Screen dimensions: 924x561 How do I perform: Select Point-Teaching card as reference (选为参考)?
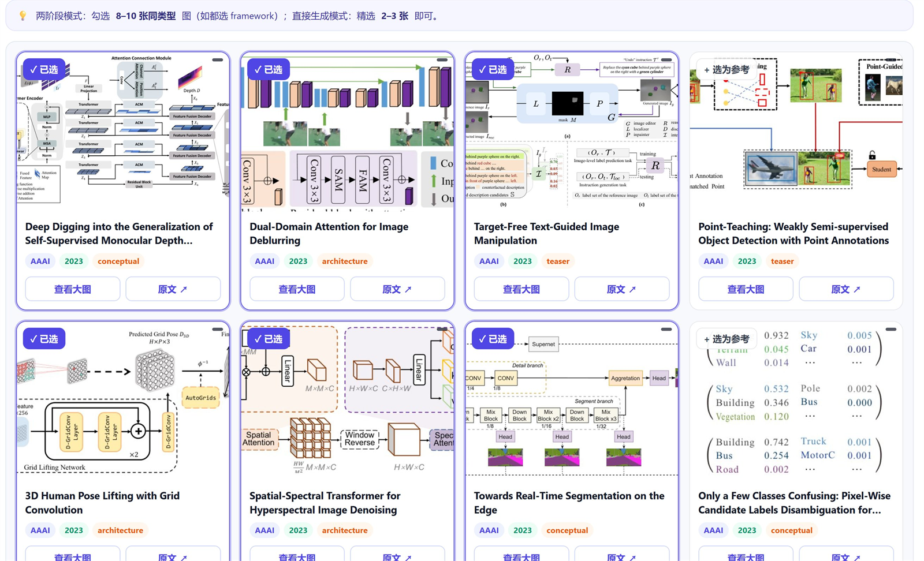click(x=726, y=69)
